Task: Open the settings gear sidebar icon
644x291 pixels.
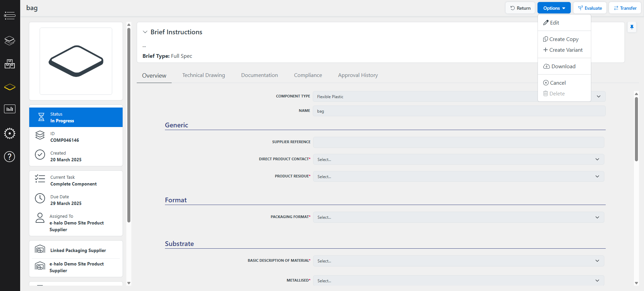Action: coord(10,133)
